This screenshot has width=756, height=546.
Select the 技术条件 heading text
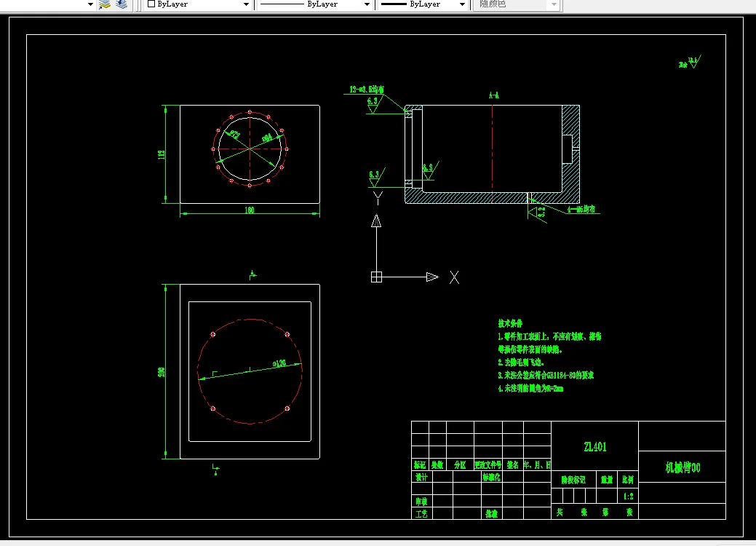(x=510, y=323)
